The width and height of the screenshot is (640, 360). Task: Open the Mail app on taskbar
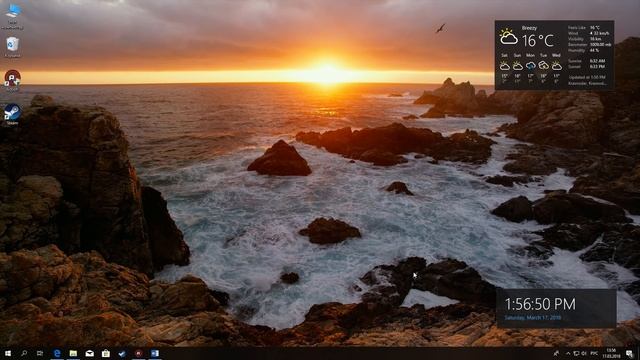click(x=89, y=353)
